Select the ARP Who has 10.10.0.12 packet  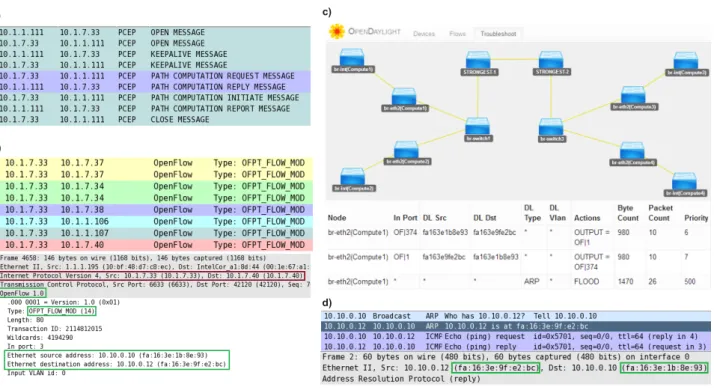click(516, 316)
